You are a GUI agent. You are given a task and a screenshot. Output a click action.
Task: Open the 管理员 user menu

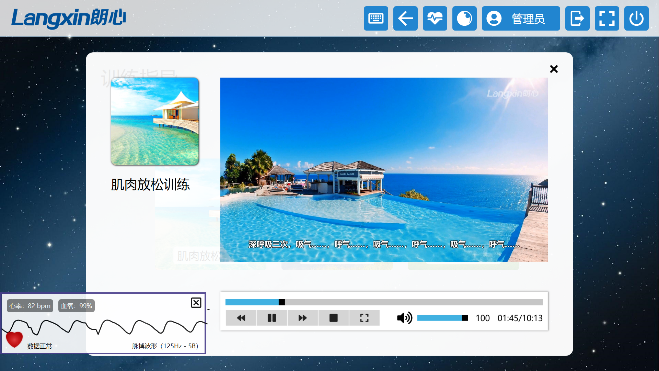coord(521,18)
